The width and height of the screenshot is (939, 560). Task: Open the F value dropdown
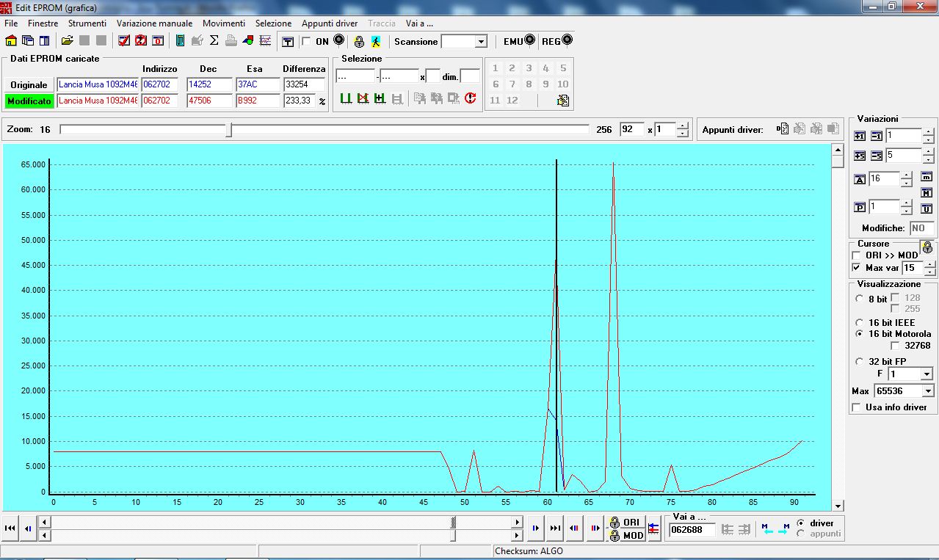(x=927, y=374)
